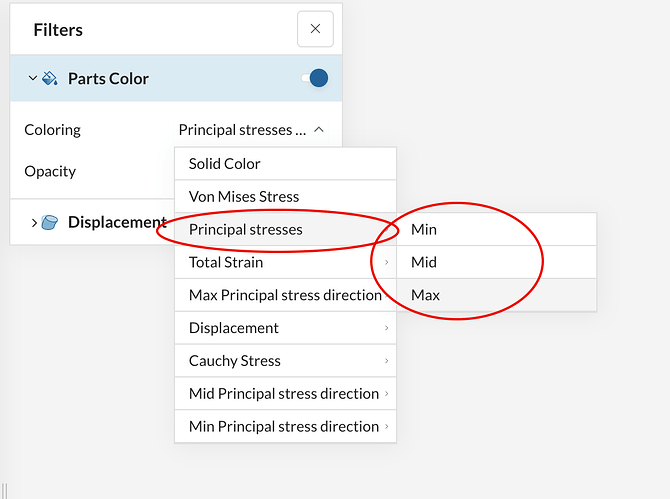Image resolution: width=670 pixels, height=499 pixels.
Task: Select Min Principal stress direction option
Action: point(285,427)
